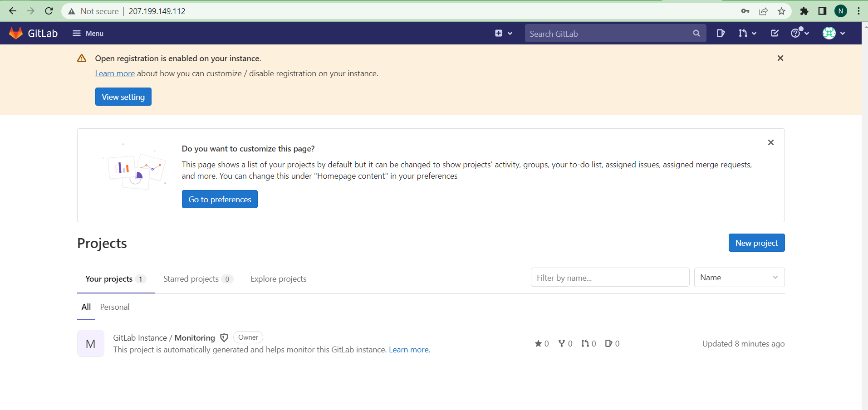Bookmark this page with star icon
The width and height of the screenshot is (868, 410).
(x=781, y=11)
